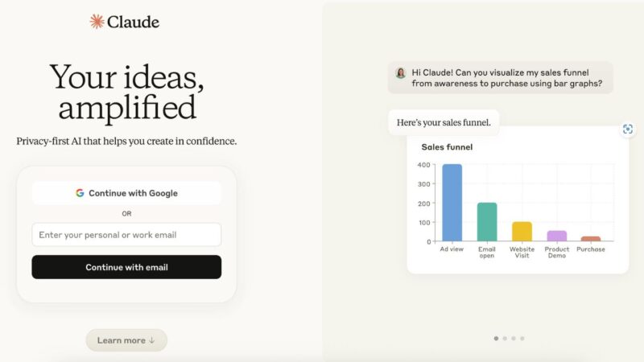Click the "Hi Claude!" user message bubble
Image resolution: width=644 pixels, height=362 pixels.
tap(500, 78)
